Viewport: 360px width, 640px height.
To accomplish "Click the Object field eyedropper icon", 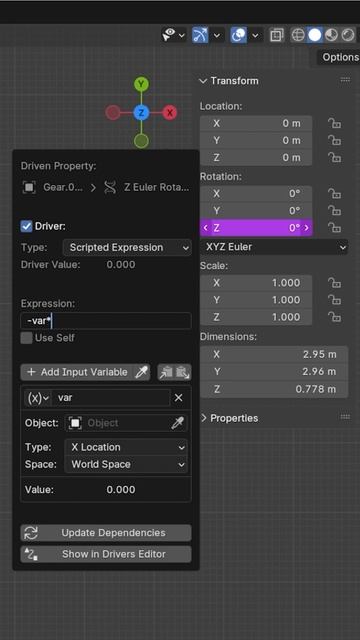I will click(178, 423).
